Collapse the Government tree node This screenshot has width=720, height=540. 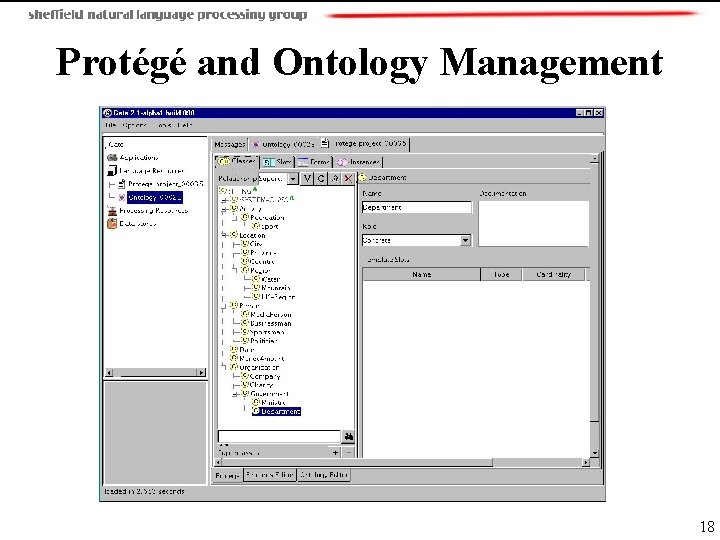(x=235, y=394)
